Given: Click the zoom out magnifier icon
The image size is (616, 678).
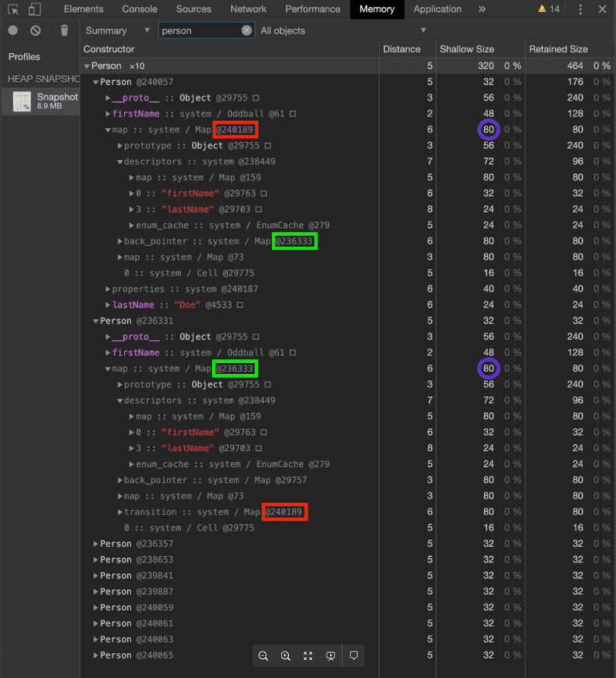Looking at the screenshot, I should click(263, 655).
